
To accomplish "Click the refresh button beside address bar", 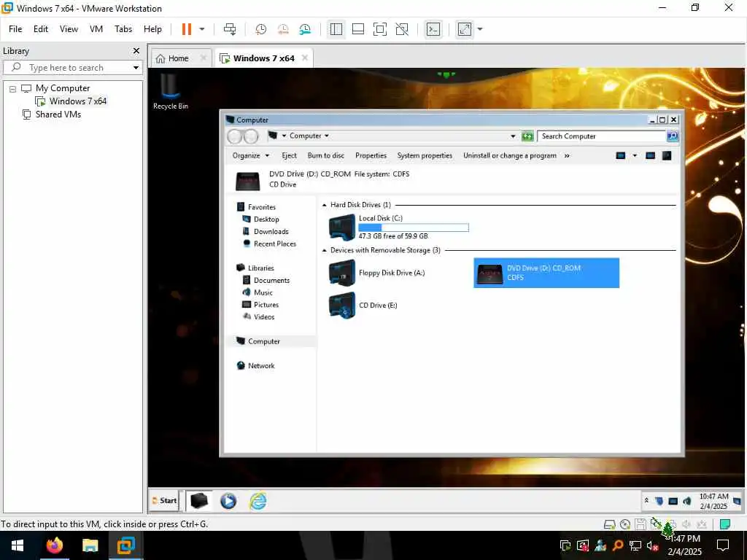I will [x=527, y=136].
